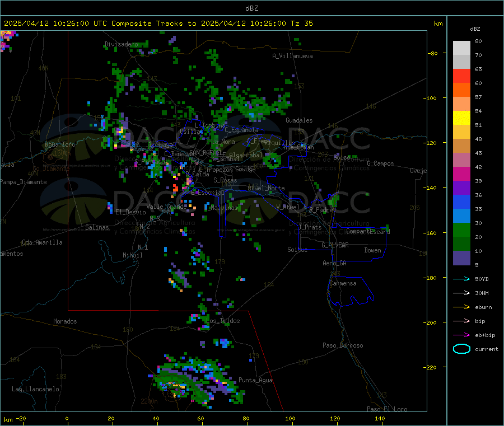Click the -80 km axis tick label

[433, 53]
